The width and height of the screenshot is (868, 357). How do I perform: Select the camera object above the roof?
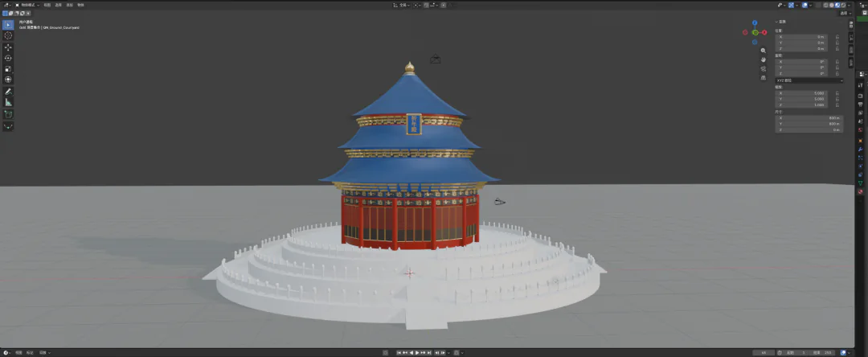click(435, 59)
